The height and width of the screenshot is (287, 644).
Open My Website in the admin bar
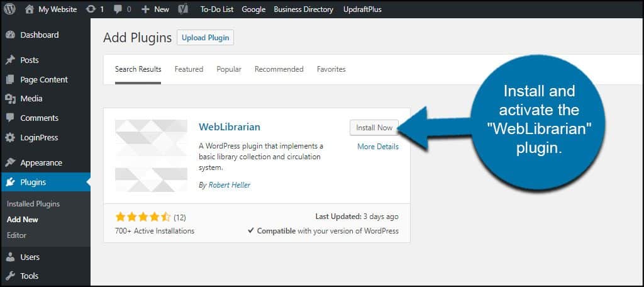(57, 9)
